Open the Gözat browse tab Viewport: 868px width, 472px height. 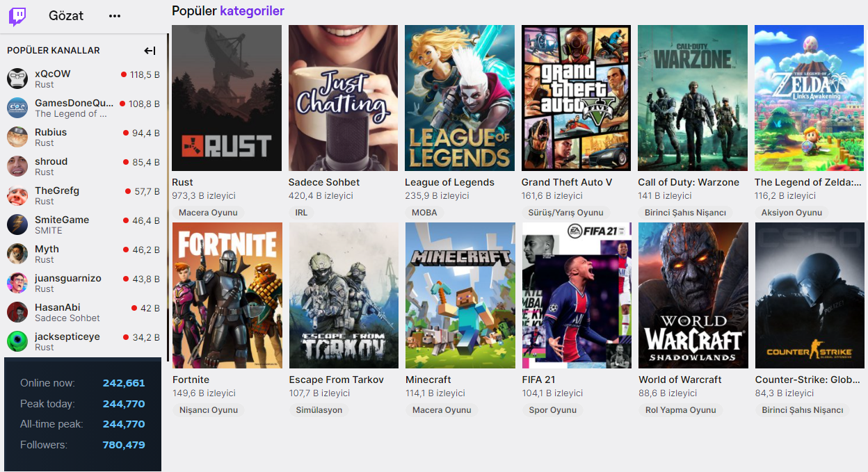66,16
